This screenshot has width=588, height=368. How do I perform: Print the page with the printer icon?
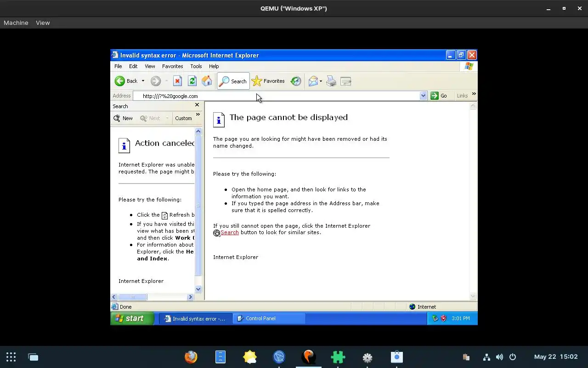pos(331,81)
